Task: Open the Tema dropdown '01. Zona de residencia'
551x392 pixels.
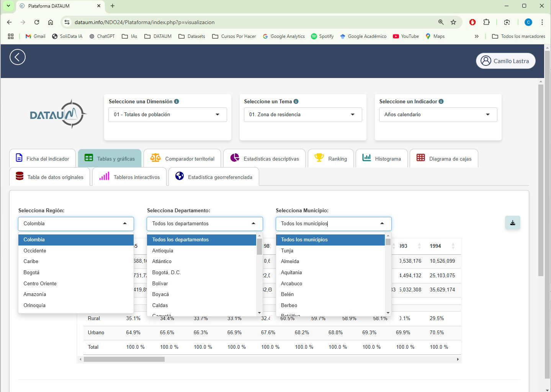Action: [x=302, y=115]
